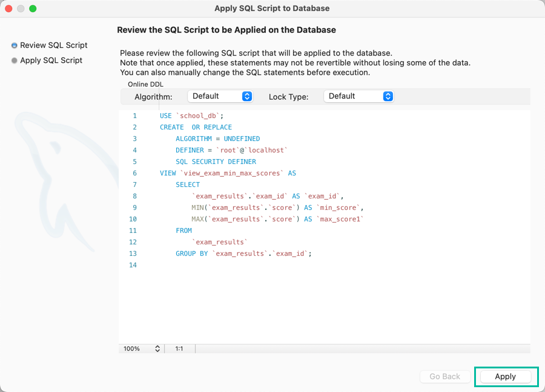Screen dimensions: 545x392
Task: Click the USE `school_db` line
Action: coord(191,116)
